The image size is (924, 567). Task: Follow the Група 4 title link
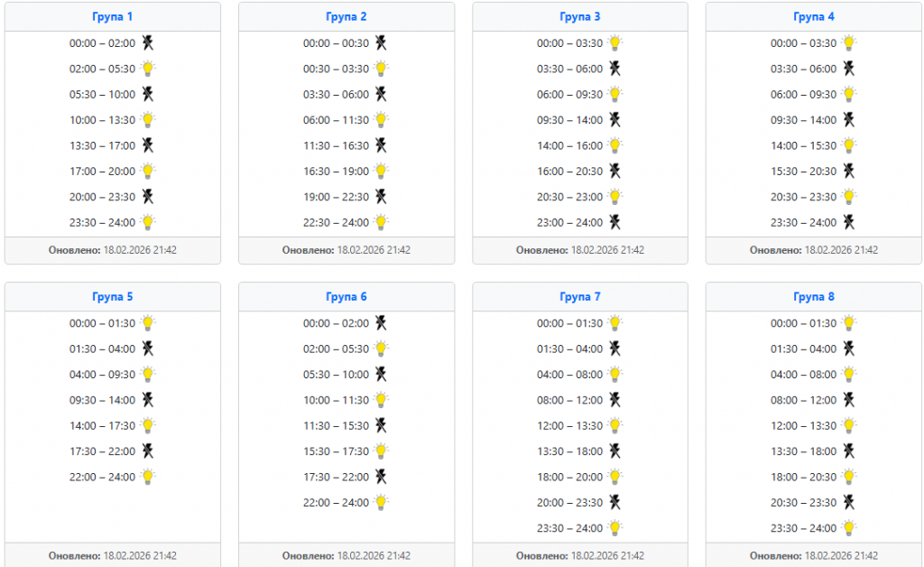coord(813,17)
